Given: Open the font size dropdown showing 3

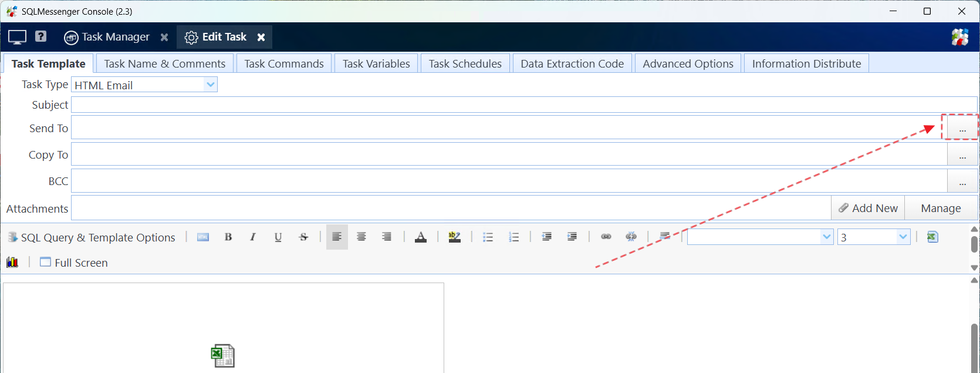Looking at the screenshot, I should 903,237.
